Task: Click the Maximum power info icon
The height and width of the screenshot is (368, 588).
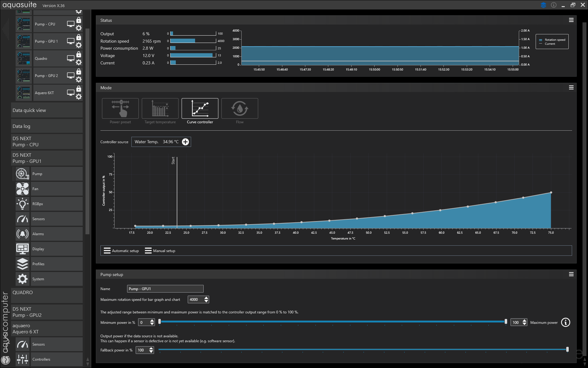Action: coord(565,322)
